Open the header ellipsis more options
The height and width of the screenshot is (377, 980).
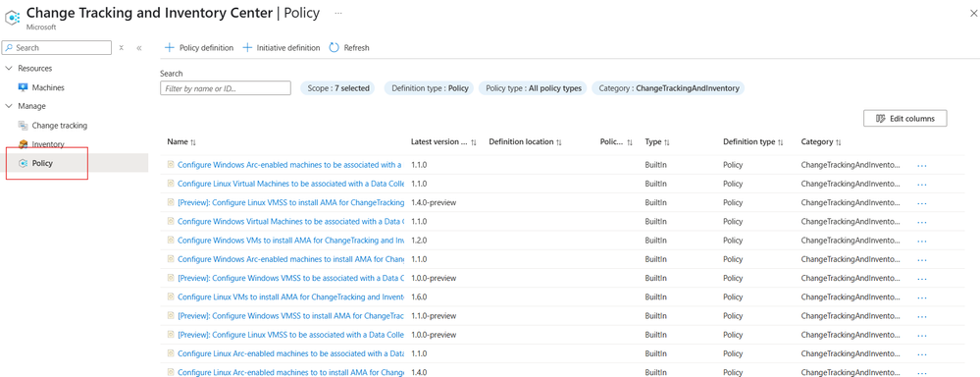pos(338,13)
